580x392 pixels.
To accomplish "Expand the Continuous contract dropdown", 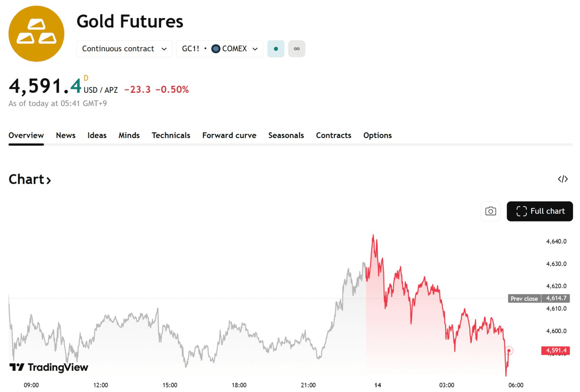I will point(124,49).
